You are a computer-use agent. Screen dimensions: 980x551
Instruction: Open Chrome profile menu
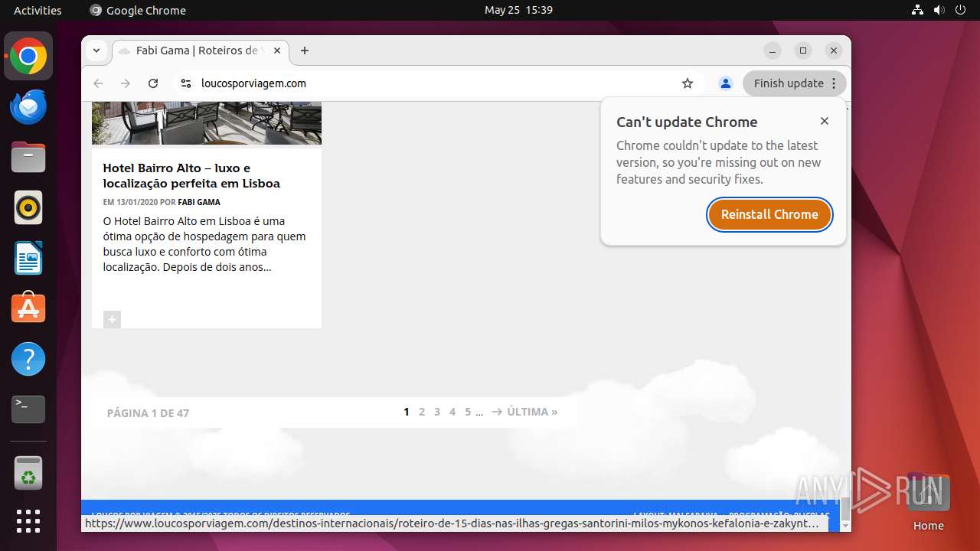tap(726, 83)
